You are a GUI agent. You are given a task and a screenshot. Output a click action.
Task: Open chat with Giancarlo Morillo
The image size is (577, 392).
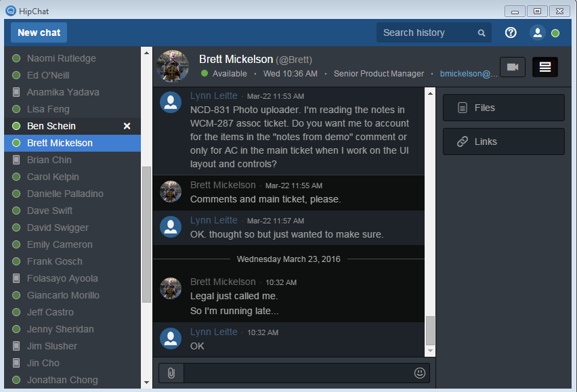72,295
